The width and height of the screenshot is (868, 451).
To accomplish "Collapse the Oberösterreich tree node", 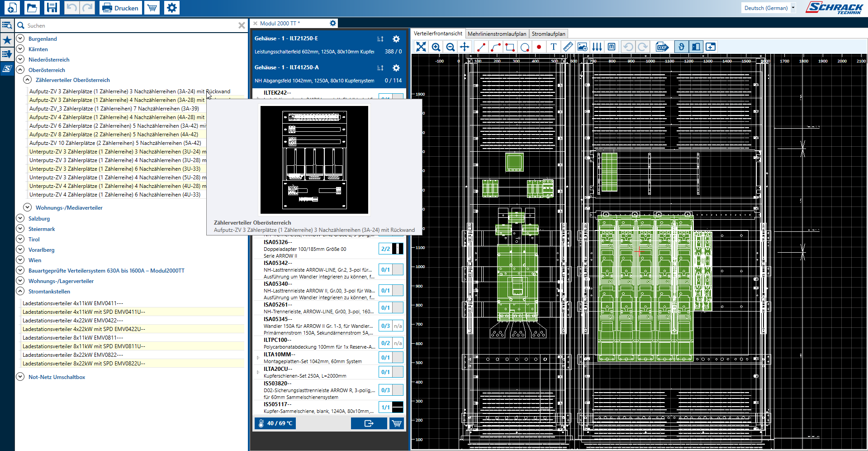I will [x=20, y=70].
